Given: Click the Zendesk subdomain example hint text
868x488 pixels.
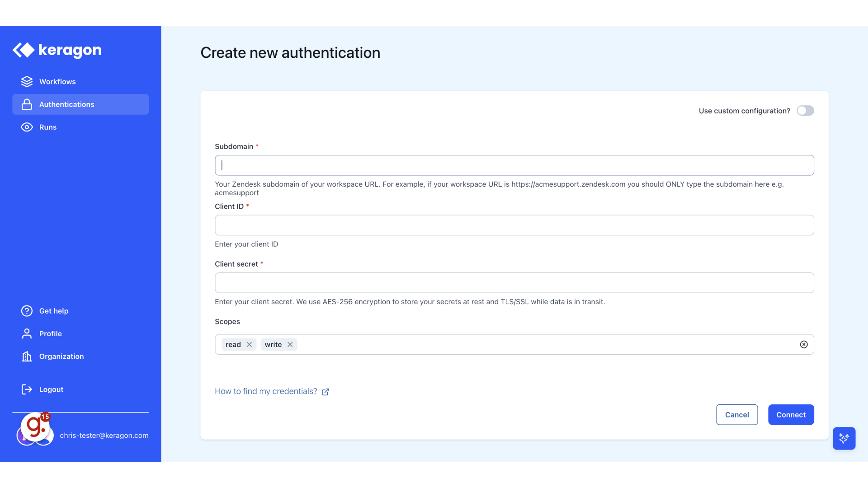Looking at the screenshot, I should (x=499, y=188).
